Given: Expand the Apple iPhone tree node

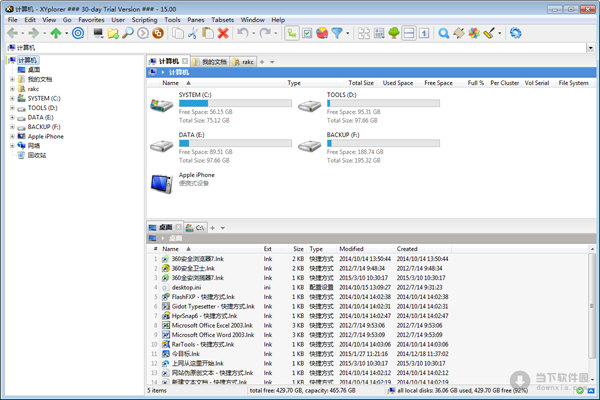Looking at the screenshot, I should 12,136.
